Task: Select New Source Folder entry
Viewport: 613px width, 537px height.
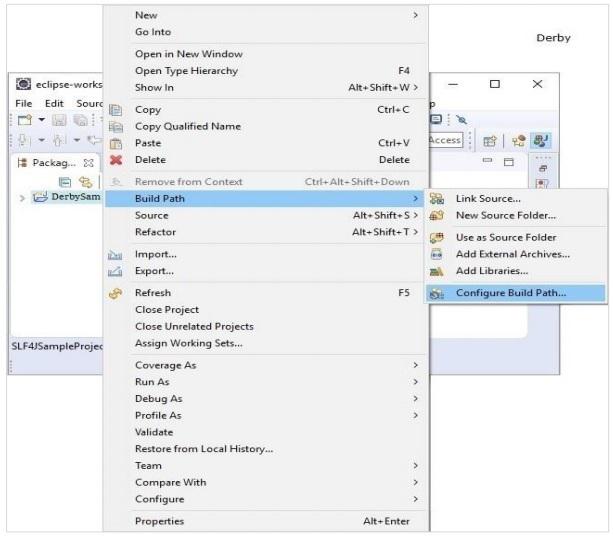Action: point(516,215)
